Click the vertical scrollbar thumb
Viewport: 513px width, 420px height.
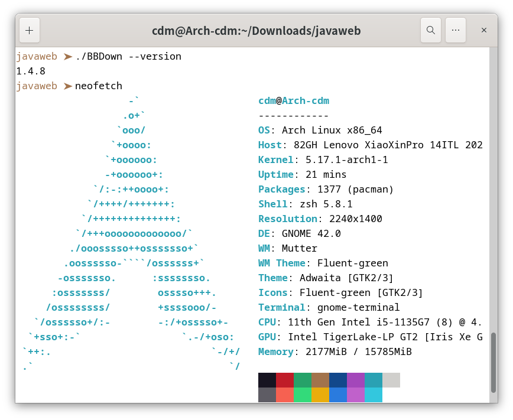tap(493, 363)
